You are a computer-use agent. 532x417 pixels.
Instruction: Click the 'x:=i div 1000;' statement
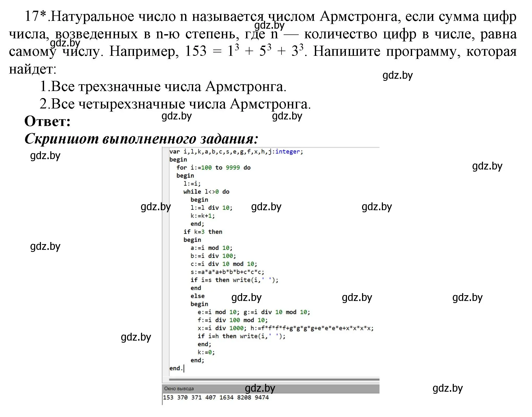(x=222, y=328)
